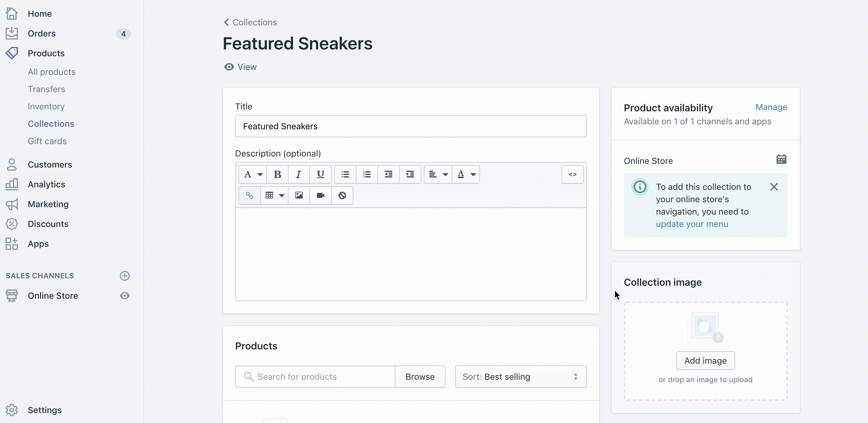The image size is (868, 423).
Task: Dismiss the navigation info banner
Action: [774, 187]
